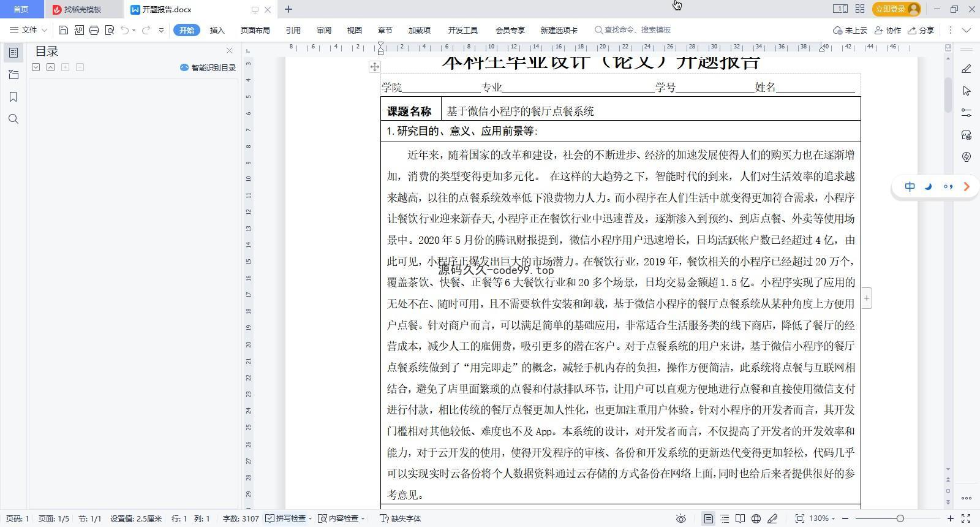Viewport: 980px width, 527px height.
Task: Click the 立即登录 login button
Action: click(x=897, y=9)
